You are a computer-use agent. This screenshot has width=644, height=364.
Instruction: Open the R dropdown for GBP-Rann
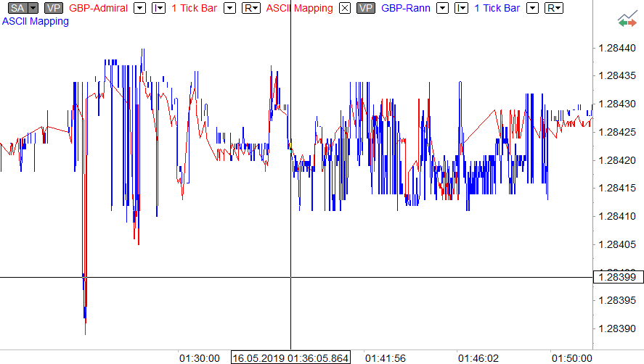[554, 8]
